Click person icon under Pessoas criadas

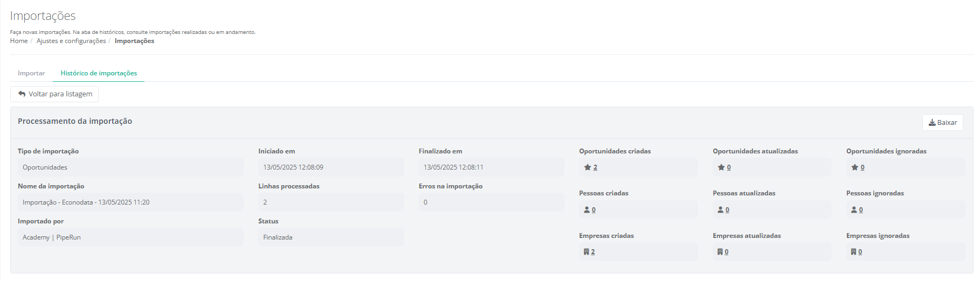pyautogui.click(x=586, y=210)
